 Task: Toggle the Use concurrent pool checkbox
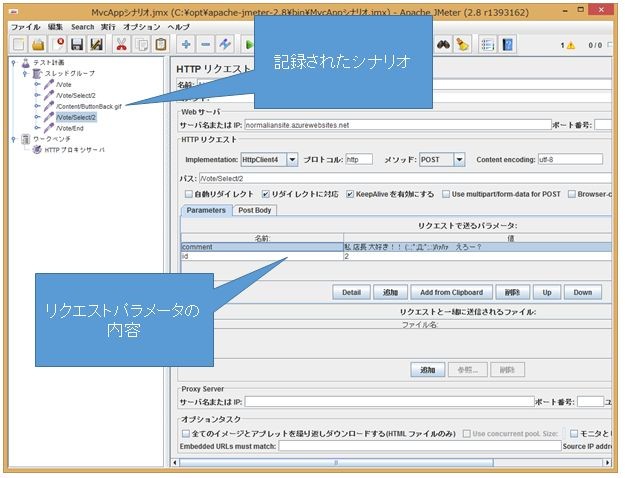click(466, 433)
